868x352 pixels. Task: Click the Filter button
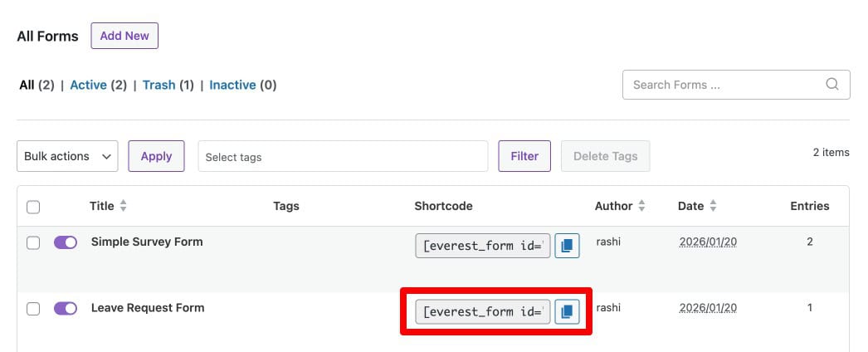point(524,156)
